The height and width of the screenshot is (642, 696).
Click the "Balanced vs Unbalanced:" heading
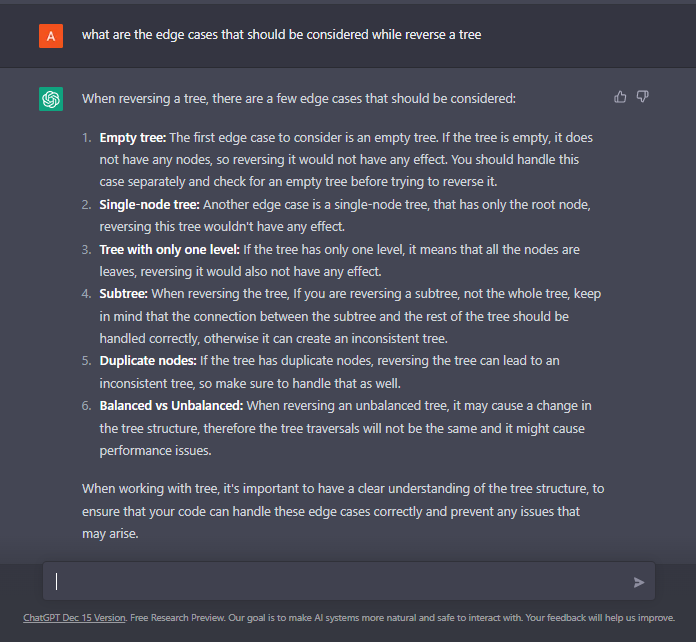click(x=171, y=406)
